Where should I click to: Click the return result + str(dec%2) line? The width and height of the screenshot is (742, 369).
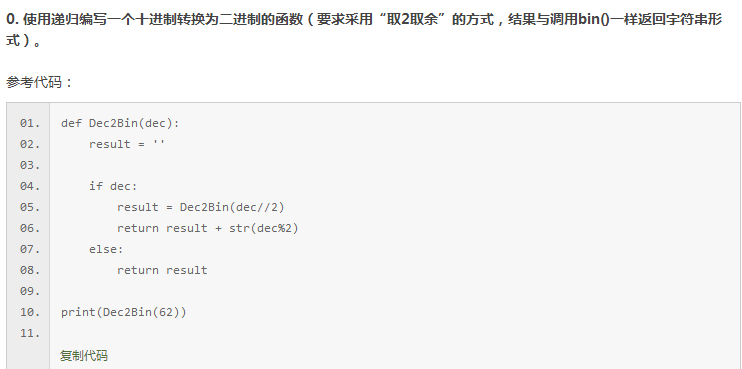pos(208,228)
